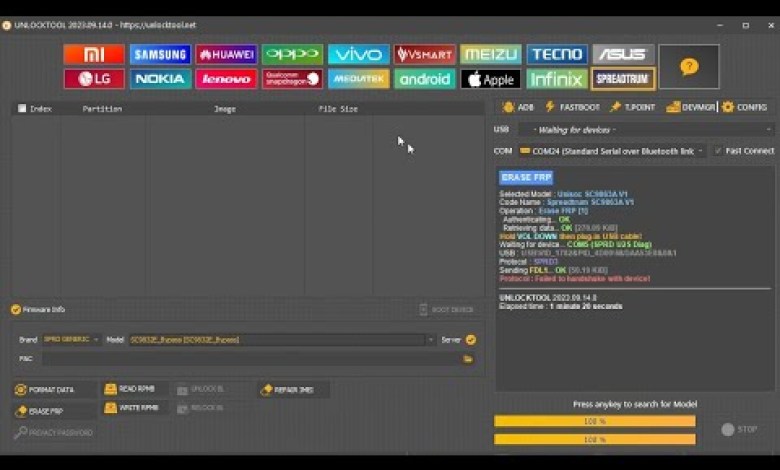The image size is (780, 470).
Task: Select the Vsmart brand tile
Action: (425, 54)
